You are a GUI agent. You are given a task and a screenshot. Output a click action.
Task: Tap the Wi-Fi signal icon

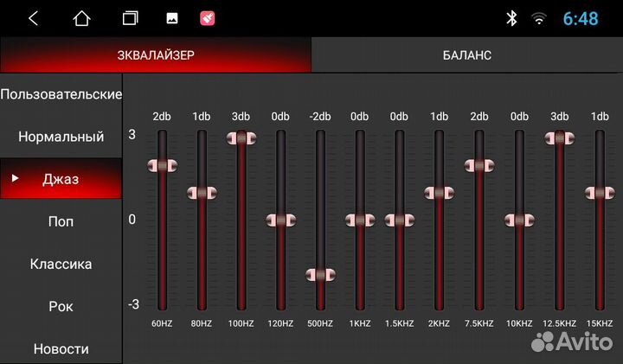pyautogui.click(x=539, y=18)
